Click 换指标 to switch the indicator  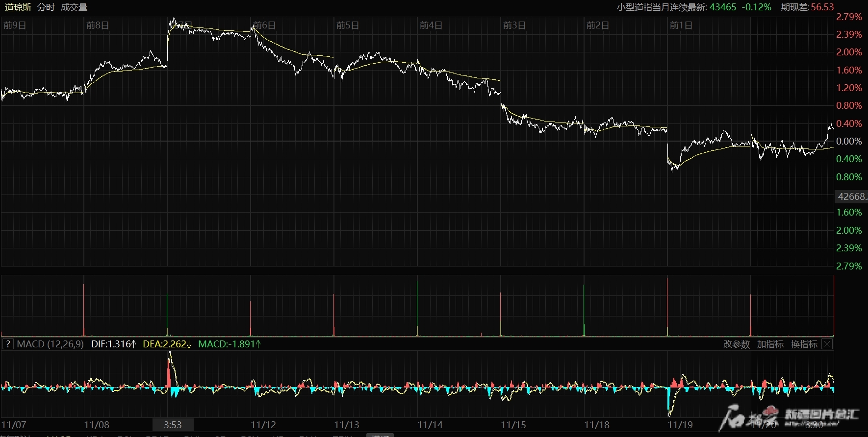804,344
